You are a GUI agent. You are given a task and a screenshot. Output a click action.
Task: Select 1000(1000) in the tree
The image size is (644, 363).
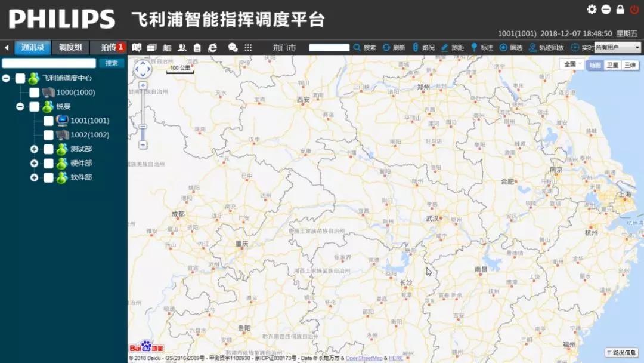[x=76, y=93]
